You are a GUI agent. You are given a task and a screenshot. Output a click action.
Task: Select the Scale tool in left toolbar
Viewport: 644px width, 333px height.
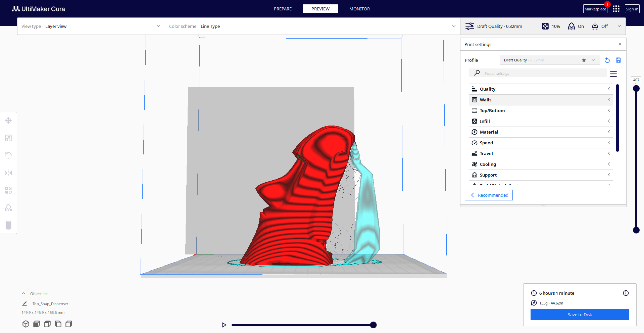point(8,138)
